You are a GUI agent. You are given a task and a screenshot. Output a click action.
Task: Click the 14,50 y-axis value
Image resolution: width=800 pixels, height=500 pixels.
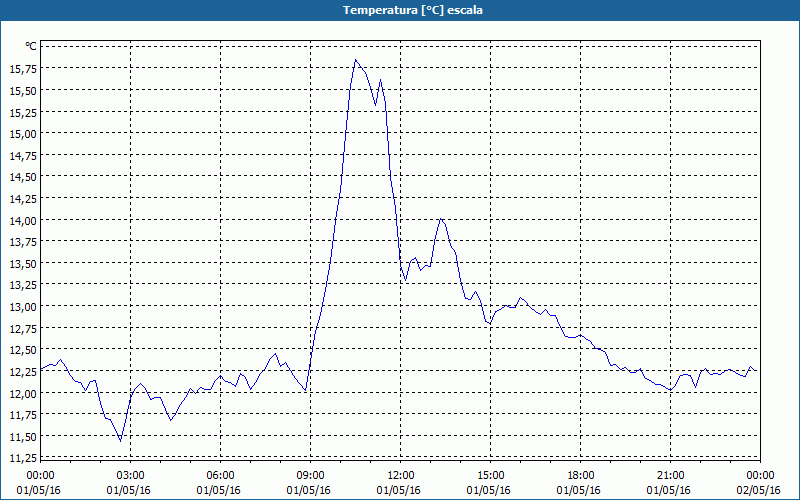(22, 177)
